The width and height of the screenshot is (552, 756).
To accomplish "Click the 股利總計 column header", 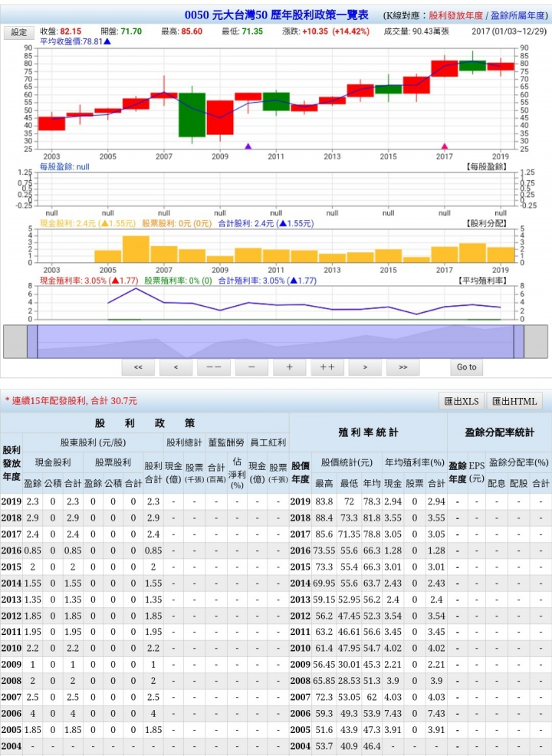I will 184,442.
